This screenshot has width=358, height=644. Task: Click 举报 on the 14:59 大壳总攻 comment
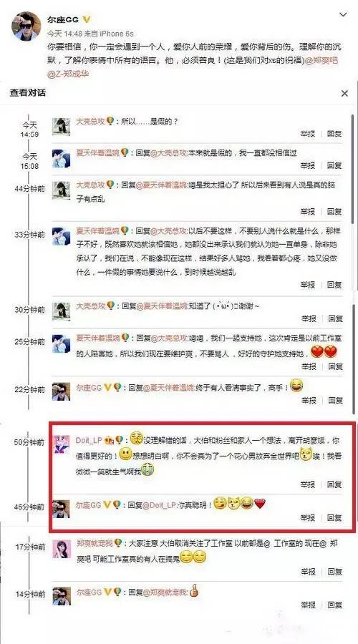pos(308,134)
